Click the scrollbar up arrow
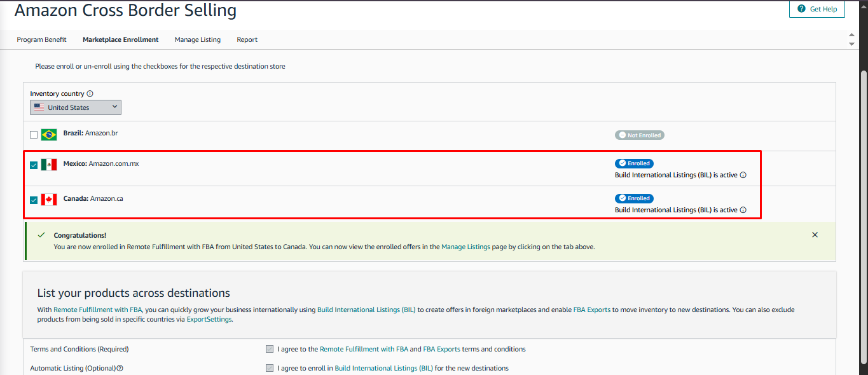This screenshot has height=375, width=868. (851, 34)
